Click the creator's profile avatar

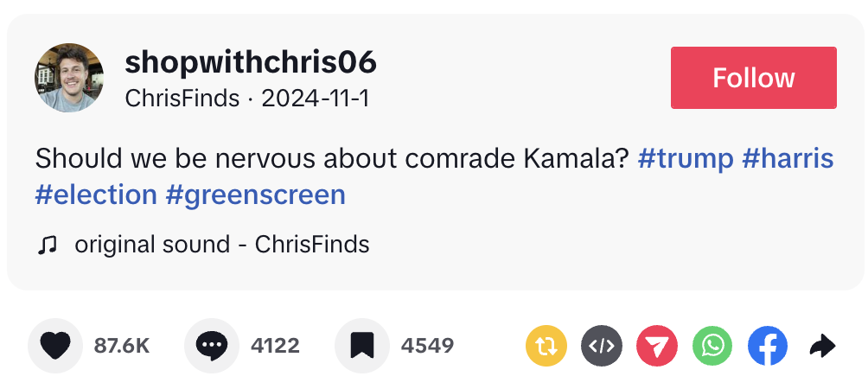click(x=69, y=78)
